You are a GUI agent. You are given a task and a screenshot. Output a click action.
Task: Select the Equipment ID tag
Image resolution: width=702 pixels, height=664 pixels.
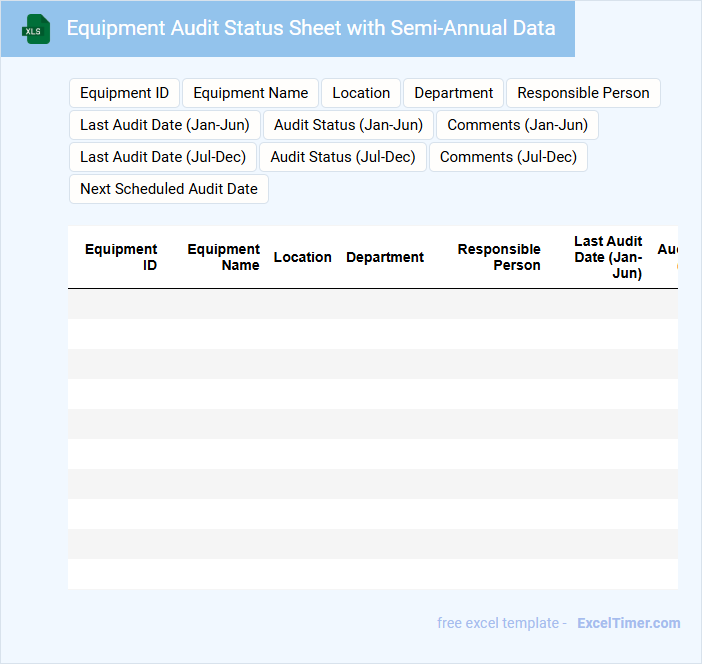(x=124, y=93)
